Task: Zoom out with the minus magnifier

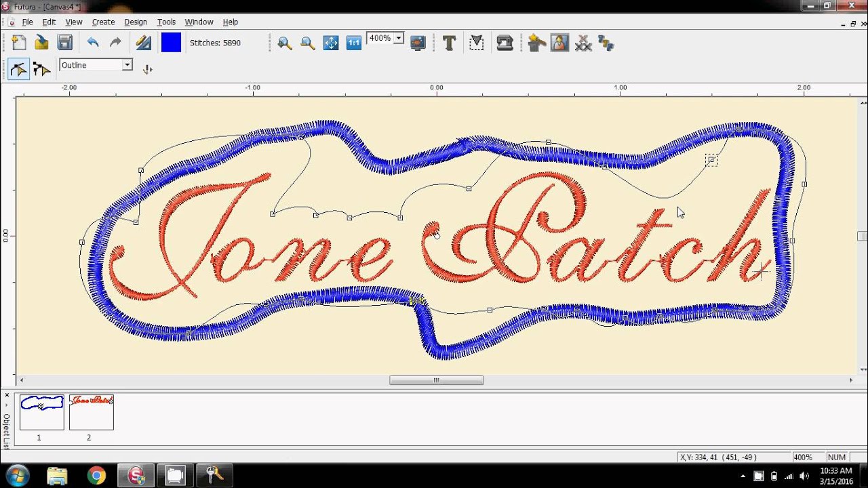Action: pos(308,43)
